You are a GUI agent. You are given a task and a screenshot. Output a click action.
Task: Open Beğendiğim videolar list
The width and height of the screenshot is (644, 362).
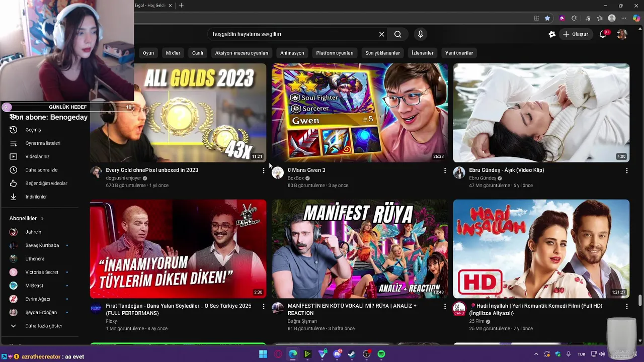click(x=46, y=184)
